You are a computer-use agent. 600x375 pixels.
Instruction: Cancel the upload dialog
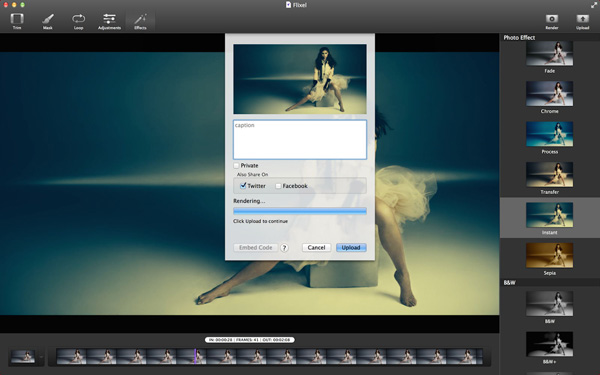[x=316, y=248]
